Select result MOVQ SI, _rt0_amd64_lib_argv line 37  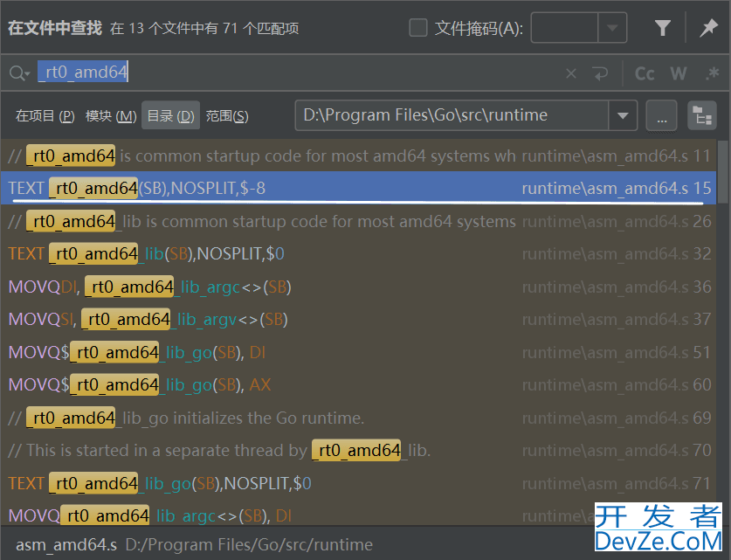coord(359,320)
